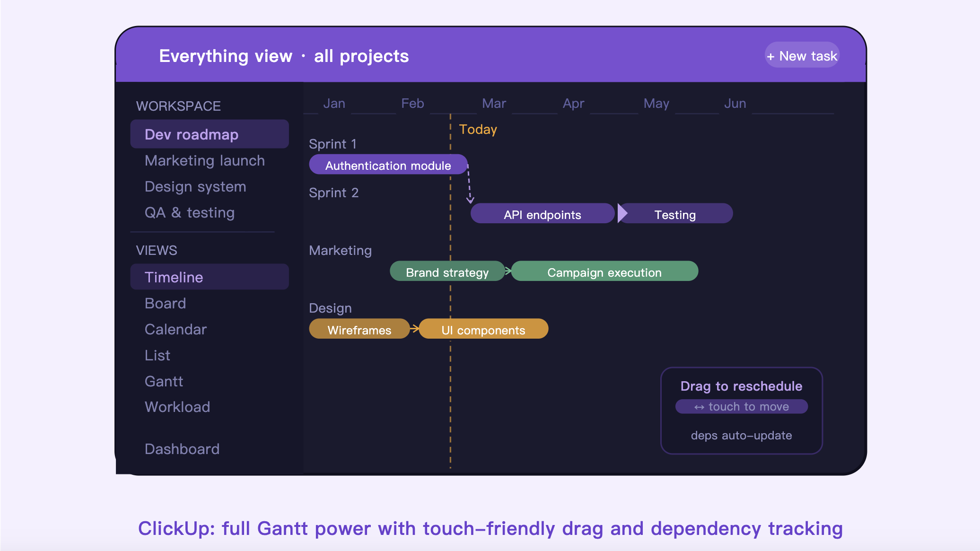The image size is (980, 551).
Task: Click the + New task button
Action: coord(802,56)
